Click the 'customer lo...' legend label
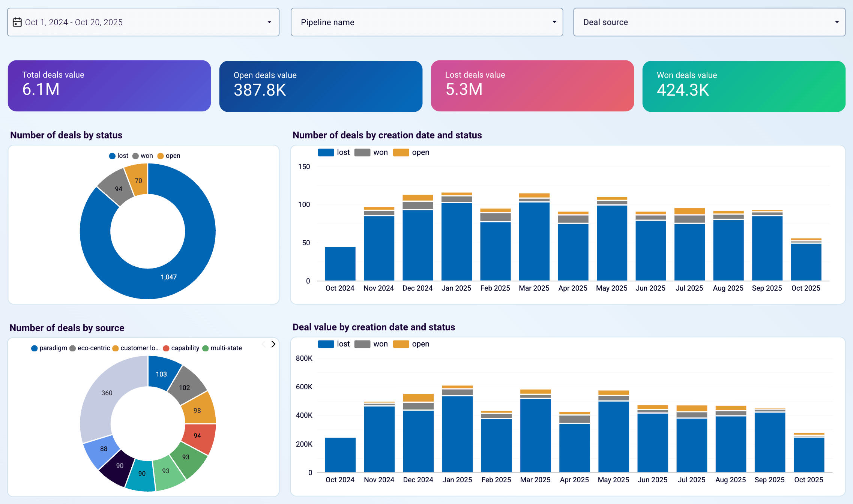Image resolution: width=853 pixels, height=504 pixels. point(140,348)
